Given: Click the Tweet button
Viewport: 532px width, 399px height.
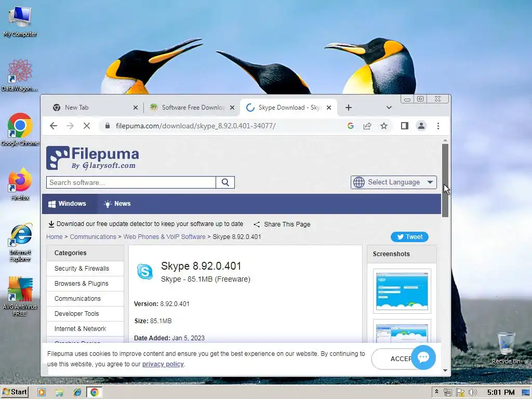Looking at the screenshot, I should point(409,237).
